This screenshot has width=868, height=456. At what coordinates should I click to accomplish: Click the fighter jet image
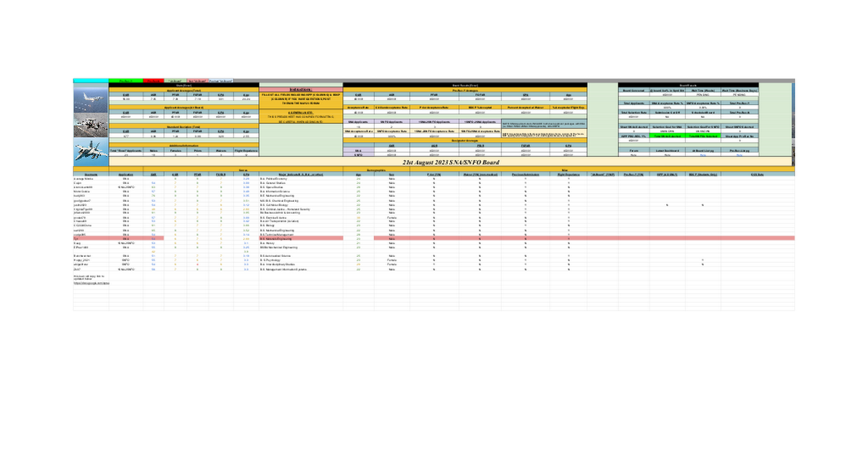tap(90, 150)
